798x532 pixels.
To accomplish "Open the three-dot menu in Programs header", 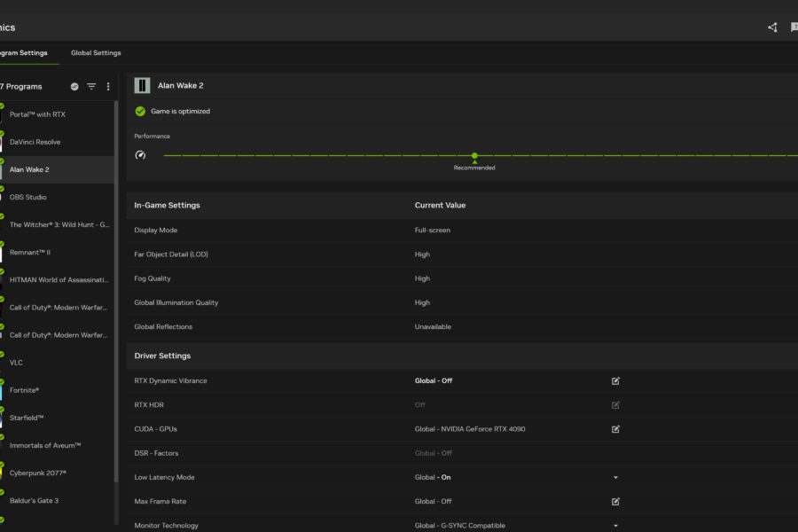I will coord(108,87).
